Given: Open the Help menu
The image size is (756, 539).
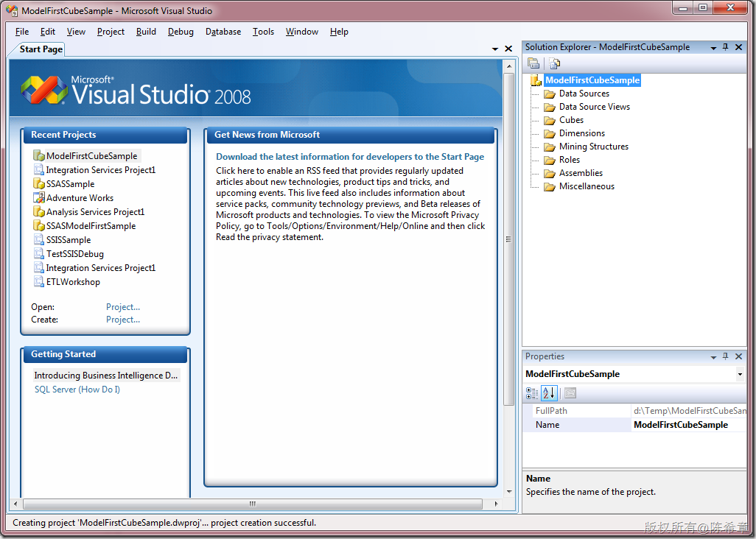Looking at the screenshot, I should pos(339,32).
